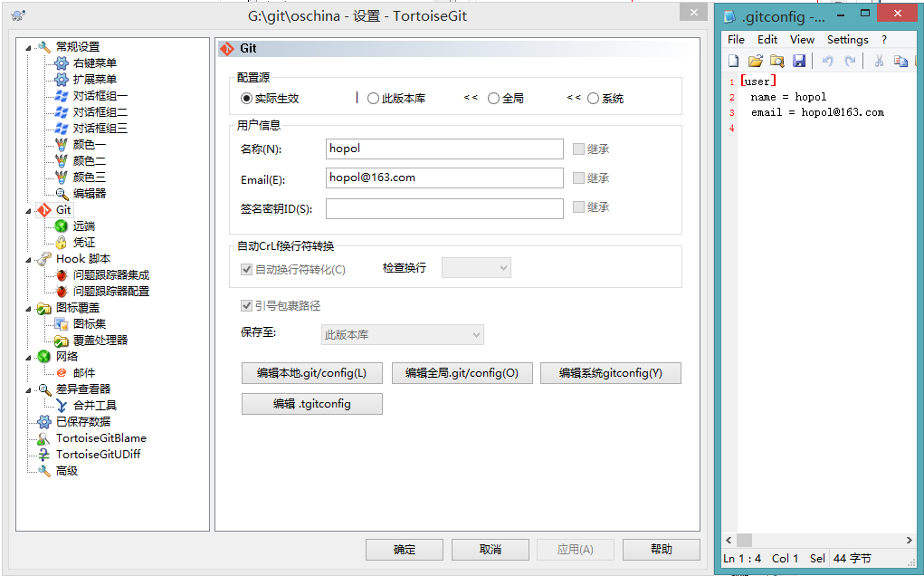This screenshot has width=924, height=576.
Task: Collapse the Git tree node arrow
Action: [28, 210]
